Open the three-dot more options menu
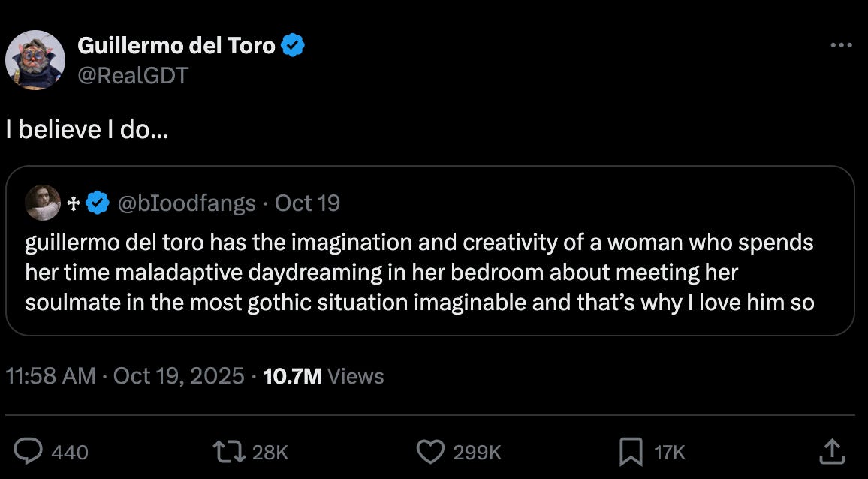 coord(841,46)
